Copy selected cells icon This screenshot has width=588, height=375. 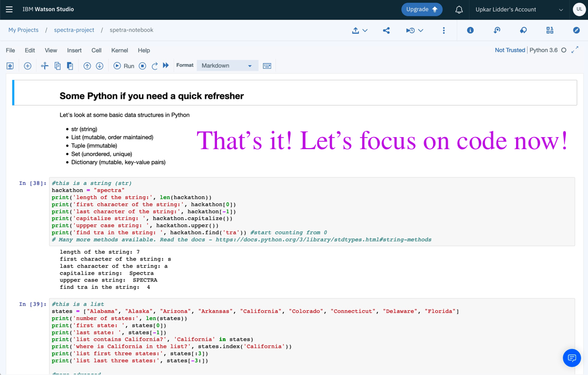pos(58,66)
